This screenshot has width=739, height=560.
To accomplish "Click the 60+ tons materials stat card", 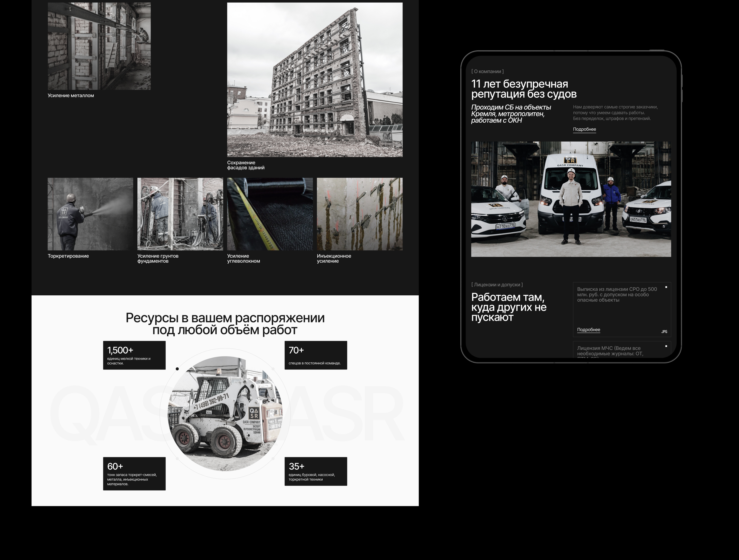I will click(x=134, y=473).
